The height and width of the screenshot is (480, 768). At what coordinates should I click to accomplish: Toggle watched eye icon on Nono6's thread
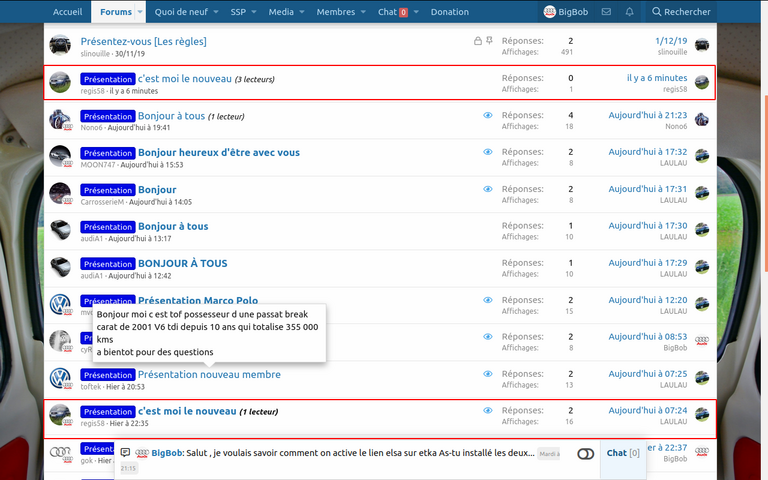pyautogui.click(x=488, y=115)
